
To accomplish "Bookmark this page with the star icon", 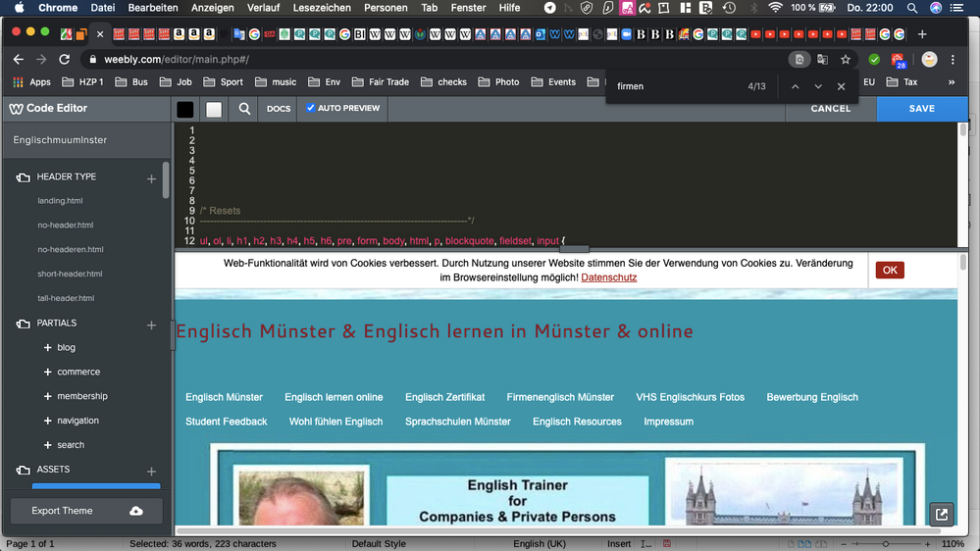I will [x=846, y=60].
